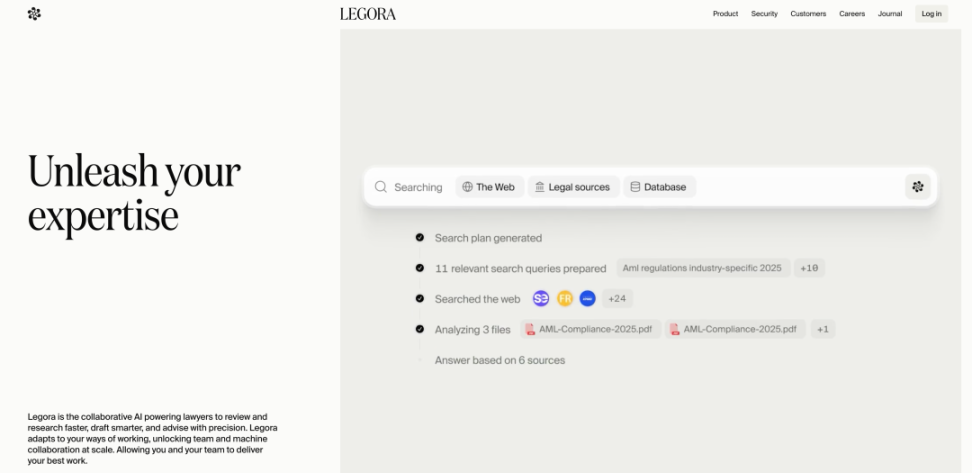Screen dimensions: 972x473
Task: Click the yellow FR source avatar
Action: pyautogui.click(x=564, y=298)
